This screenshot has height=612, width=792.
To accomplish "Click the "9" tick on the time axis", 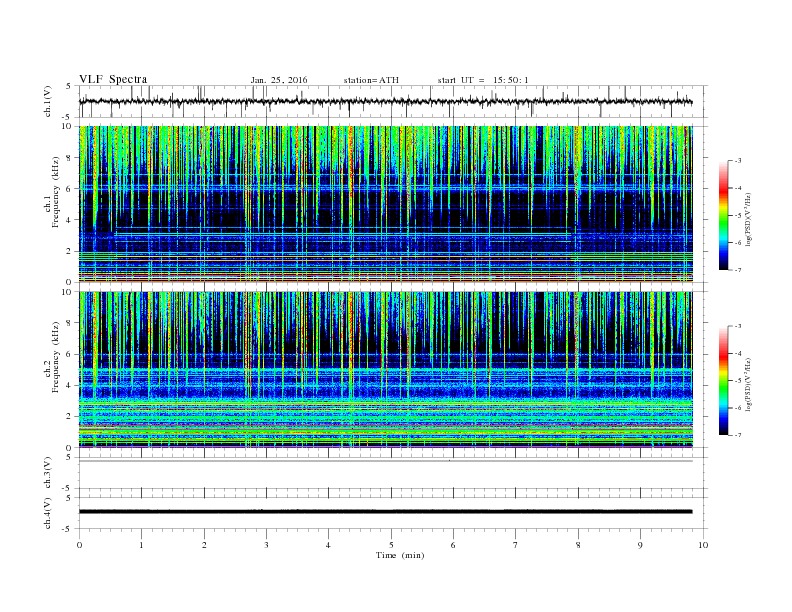I will coord(640,545).
